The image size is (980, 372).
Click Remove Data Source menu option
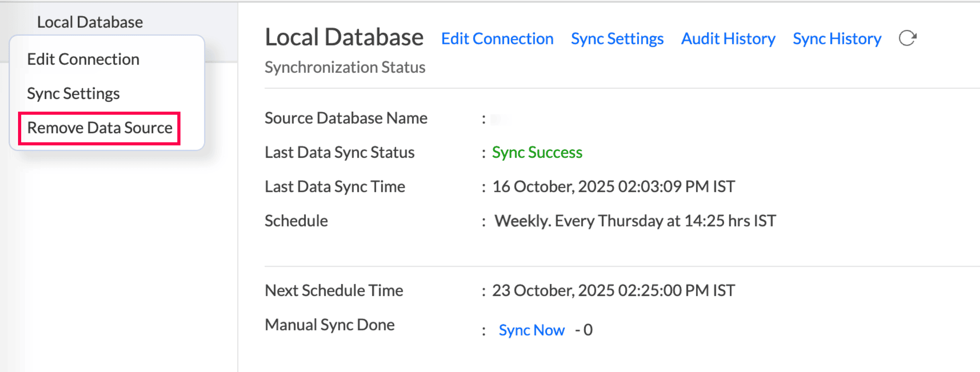tap(100, 128)
